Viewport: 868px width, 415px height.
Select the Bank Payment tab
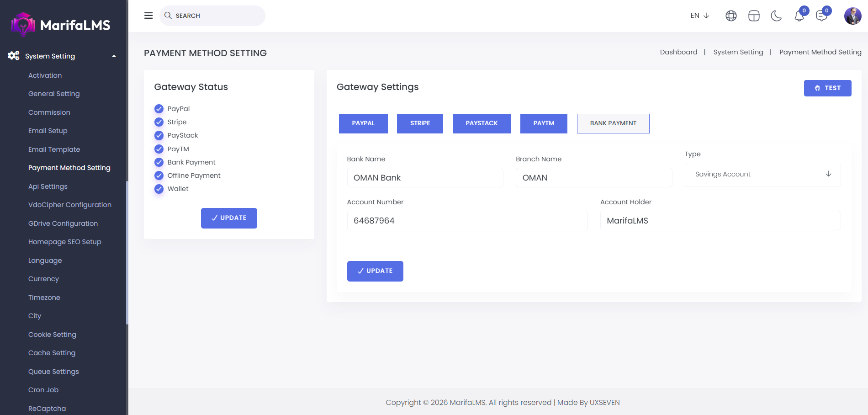pos(613,123)
